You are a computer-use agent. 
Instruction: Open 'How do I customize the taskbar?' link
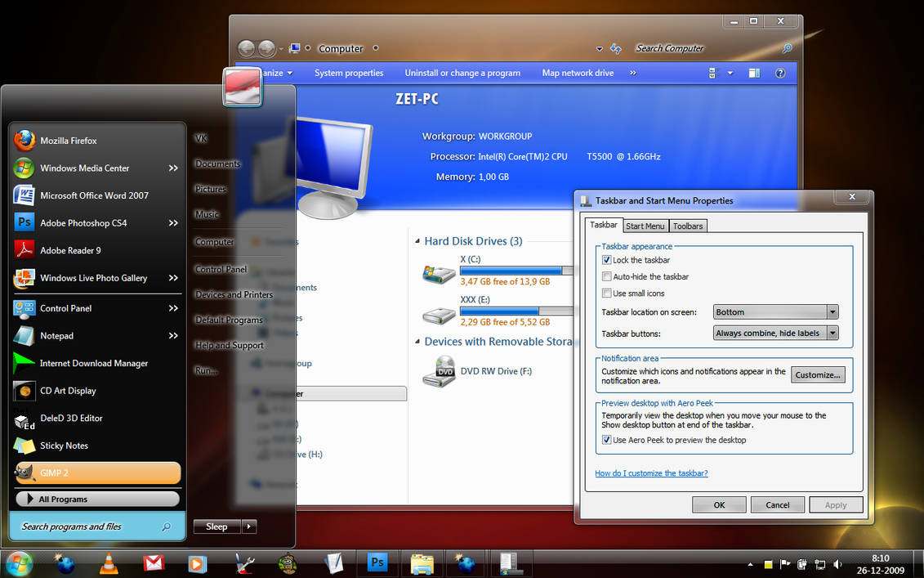pyautogui.click(x=651, y=473)
